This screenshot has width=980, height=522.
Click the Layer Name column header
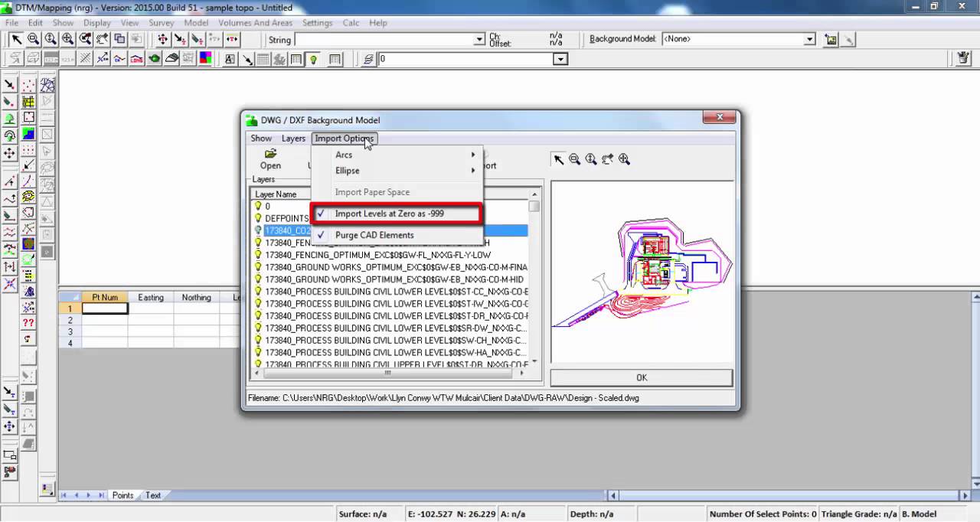pyautogui.click(x=276, y=194)
